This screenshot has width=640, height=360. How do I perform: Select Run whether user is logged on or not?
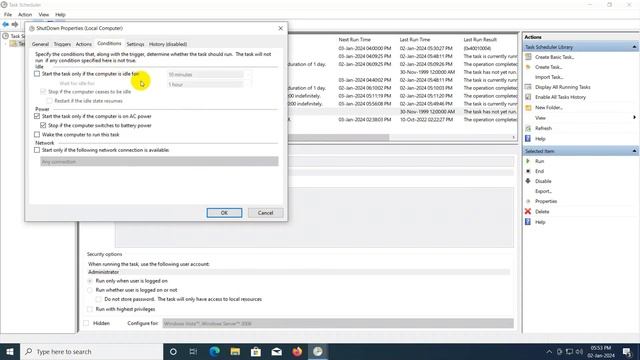click(90, 290)
